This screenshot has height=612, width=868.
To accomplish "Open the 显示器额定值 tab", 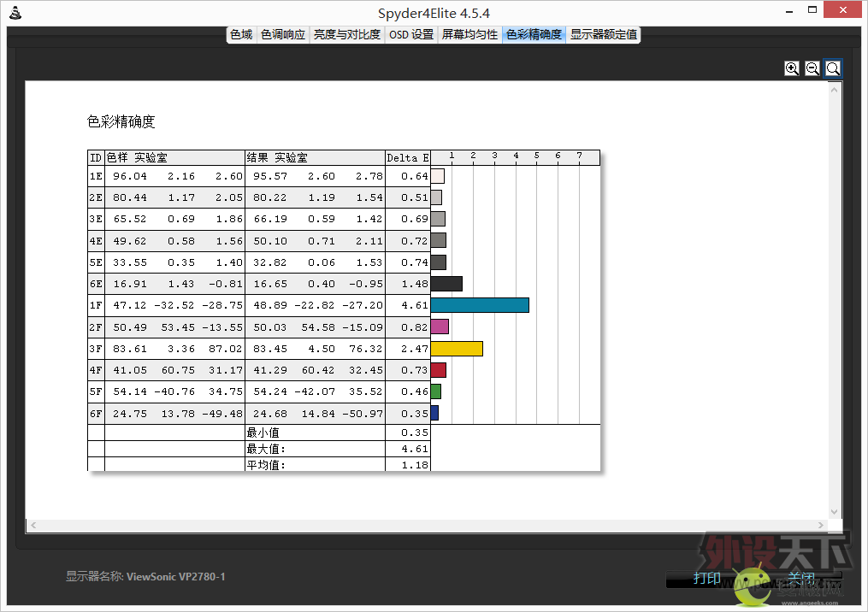I will (604, 34).
